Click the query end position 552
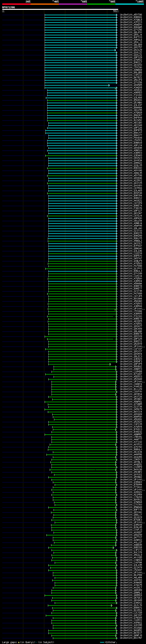 (115, 11)
